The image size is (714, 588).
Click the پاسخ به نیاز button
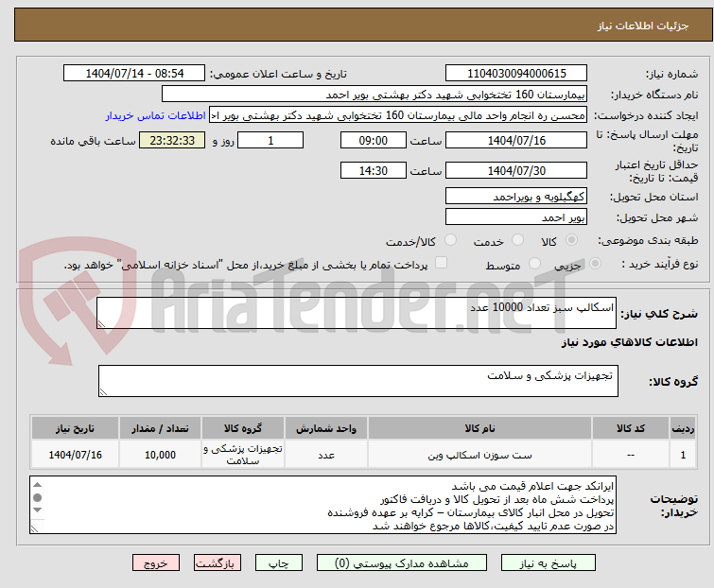click(x=549, y=563)
